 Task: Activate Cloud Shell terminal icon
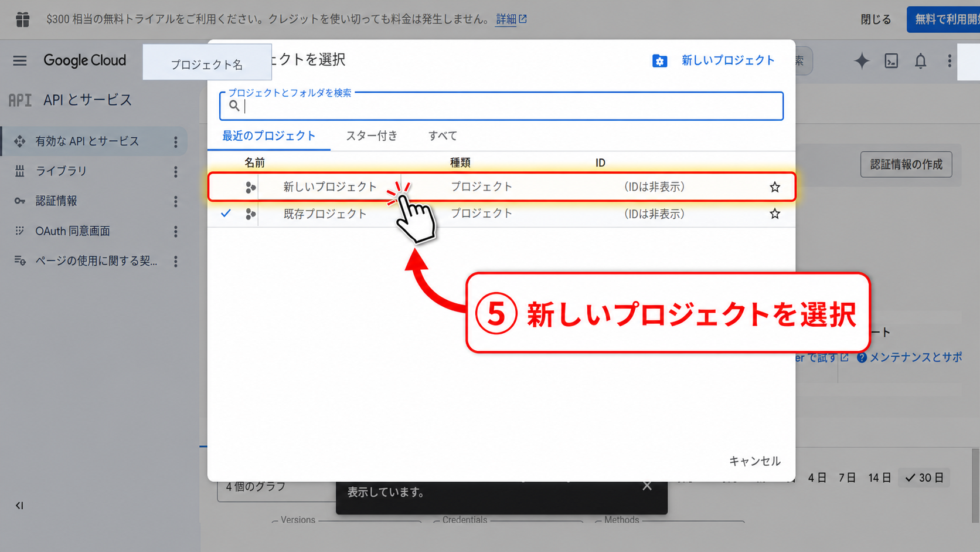click(x=891, y=60)
